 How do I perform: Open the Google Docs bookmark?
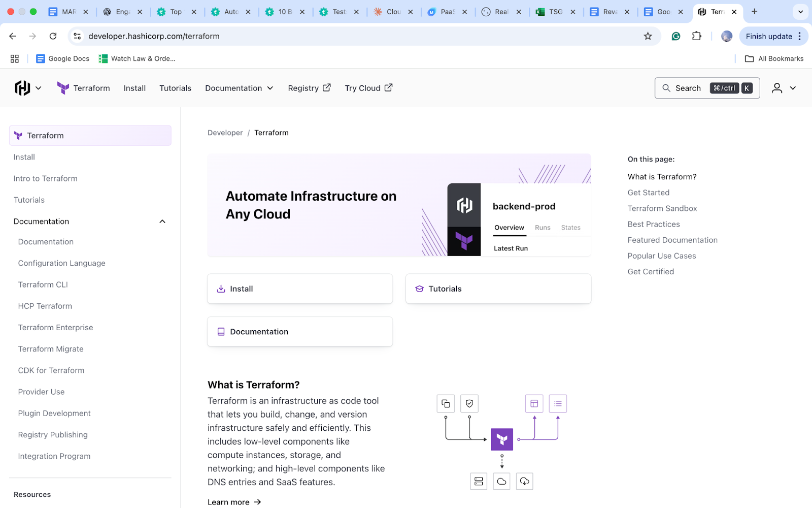(x=63, y=58)
